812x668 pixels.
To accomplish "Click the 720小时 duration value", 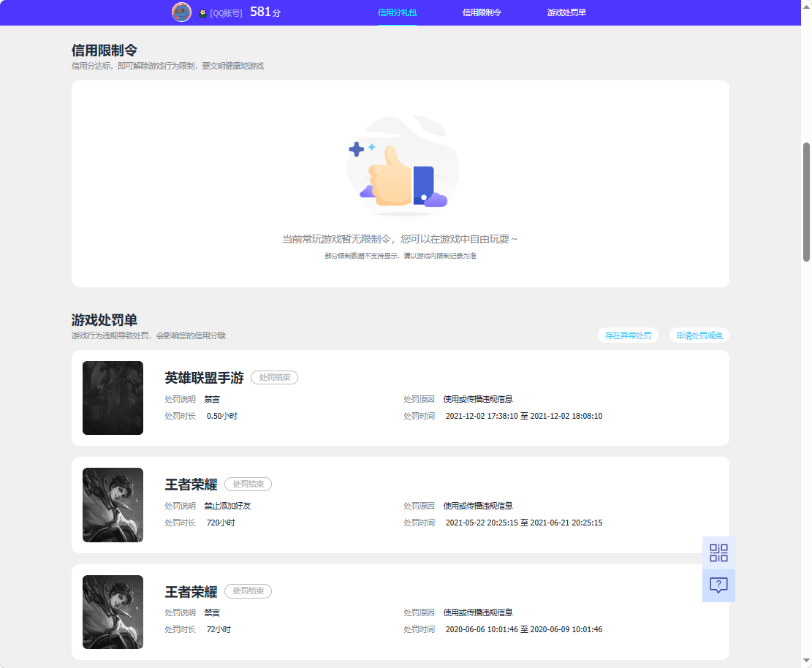I will pos(221,523).
